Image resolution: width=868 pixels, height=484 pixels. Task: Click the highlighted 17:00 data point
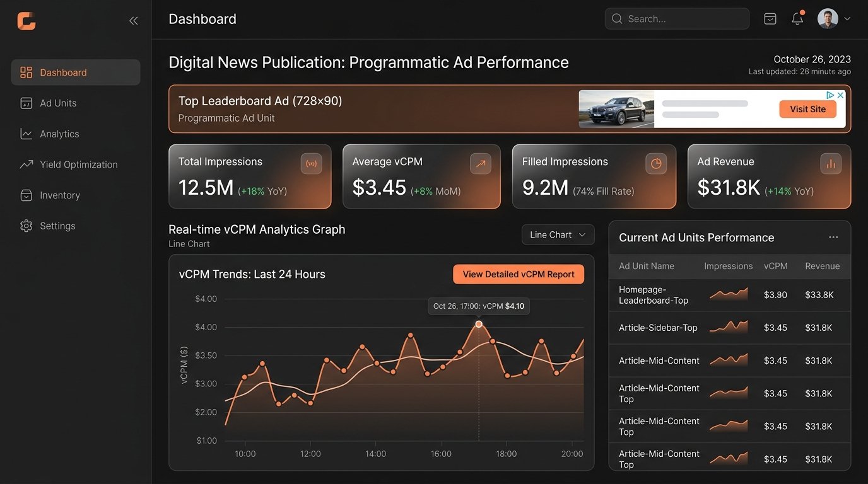pos(479,324)
